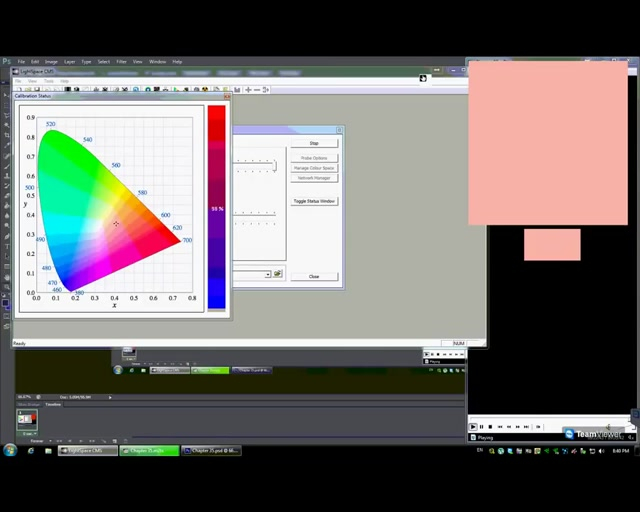
Task: Click the play button in the media player
Action: click(474, 427)
